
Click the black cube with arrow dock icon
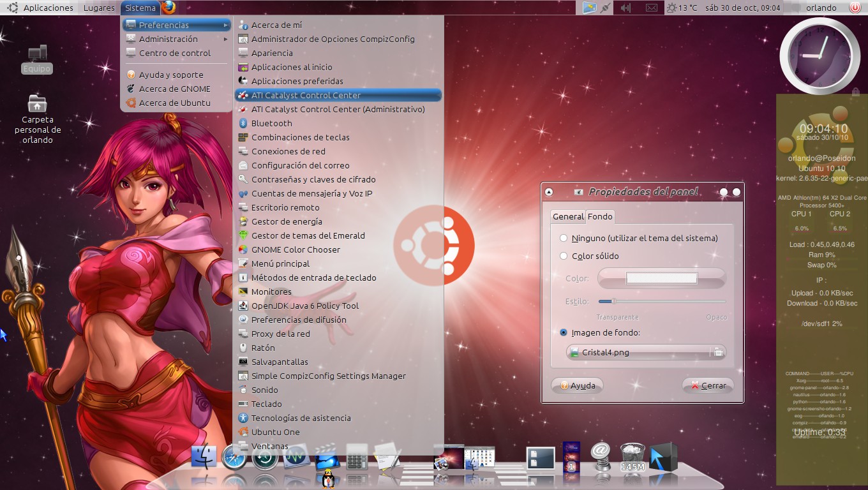[x=663, y=457]
